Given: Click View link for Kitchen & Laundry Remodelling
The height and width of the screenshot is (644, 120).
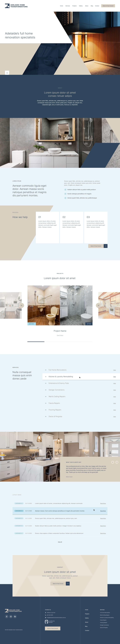Looking at the screenshot, I should (x=114, y=377).
